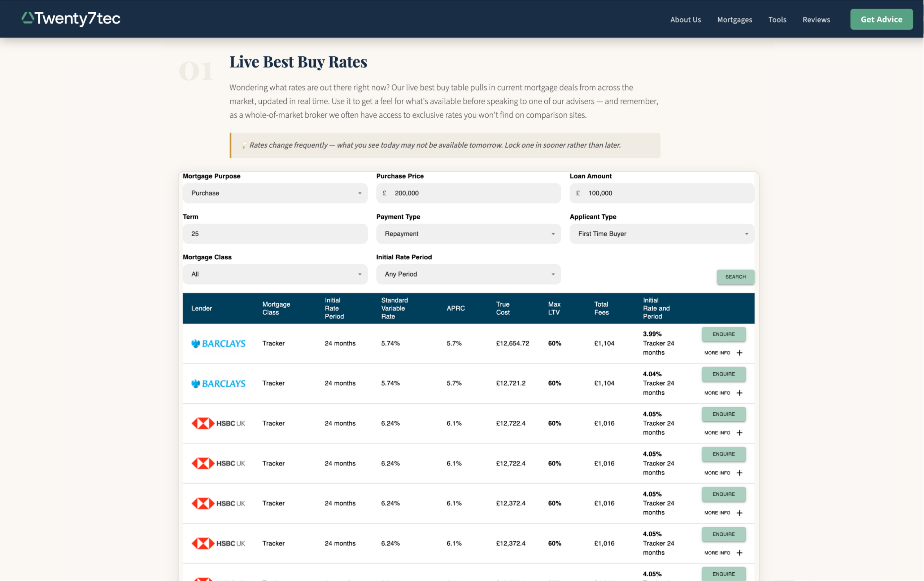The height and width of the screenshot is (581, 924).
Task: Open the Payment Type dropdown
Action: coord(468,234)
